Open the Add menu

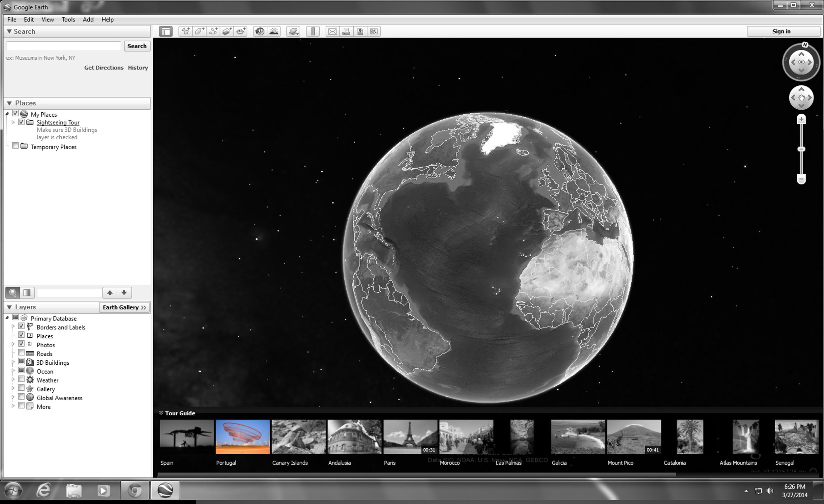[x=88, y=19]
